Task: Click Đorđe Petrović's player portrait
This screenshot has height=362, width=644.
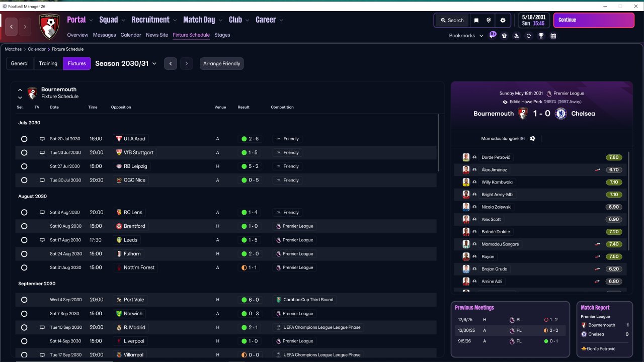Action: [x=466, y=157]
